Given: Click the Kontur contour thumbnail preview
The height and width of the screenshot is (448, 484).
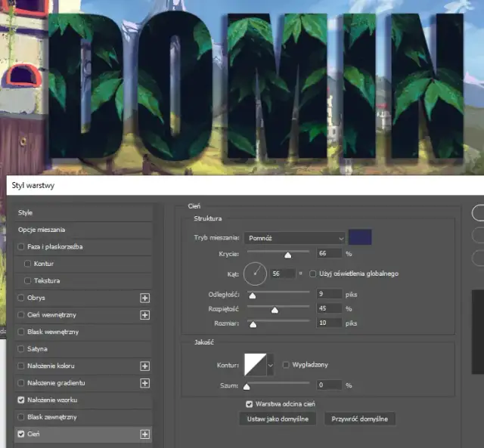Looking at the screenshot, I should tap(254, 366).
